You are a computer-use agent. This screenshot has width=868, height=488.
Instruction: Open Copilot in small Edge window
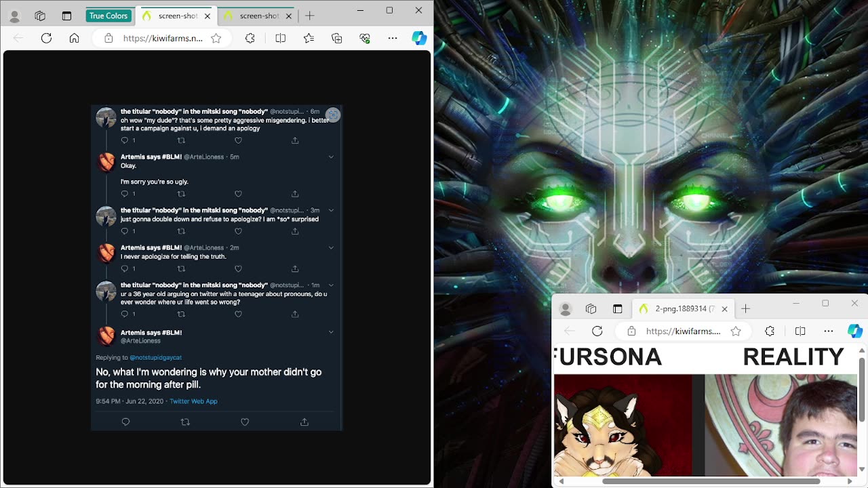[854, 331]
